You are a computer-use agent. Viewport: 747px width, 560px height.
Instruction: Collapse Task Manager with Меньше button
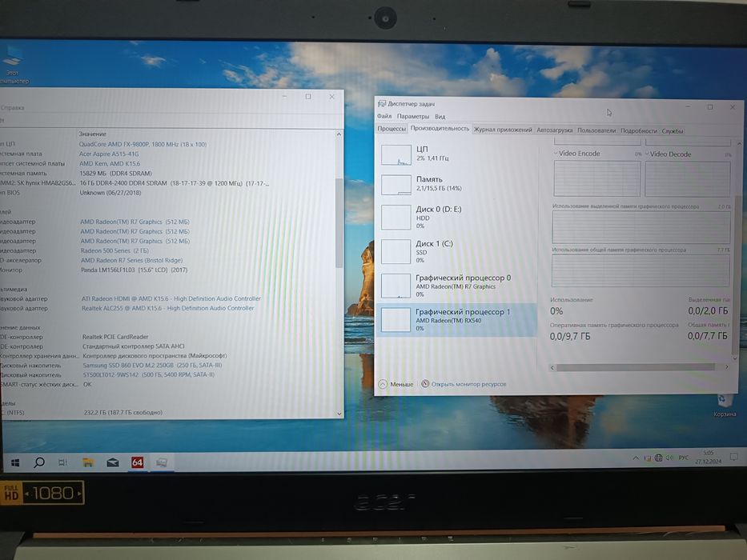396,384
